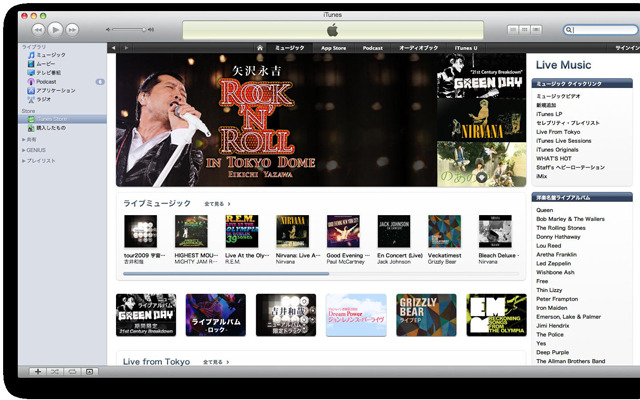The width and height of the screenshot is (640, 400).
Task: Select the App Store tab
Action: pos(333,48)
